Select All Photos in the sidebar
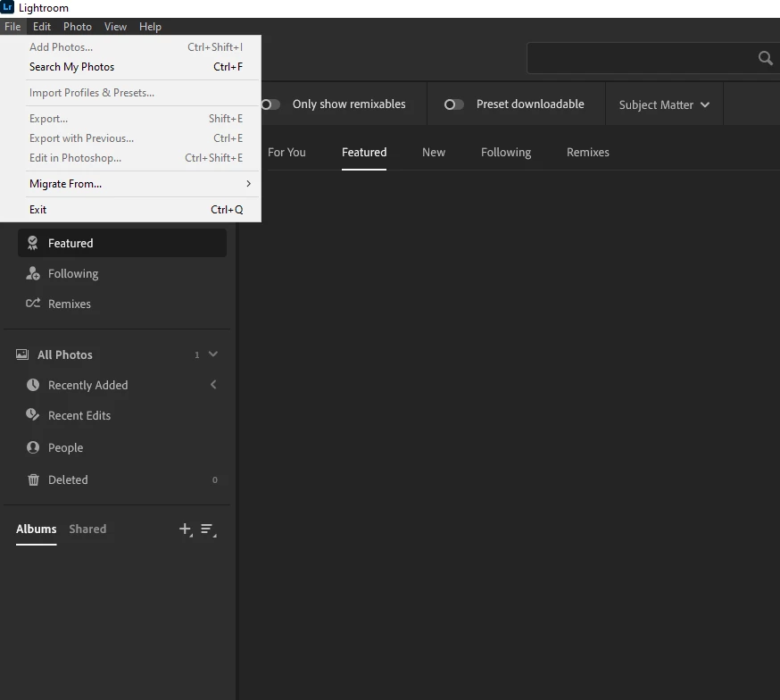This screenshot has width=780, height=700. coord(117,354)
